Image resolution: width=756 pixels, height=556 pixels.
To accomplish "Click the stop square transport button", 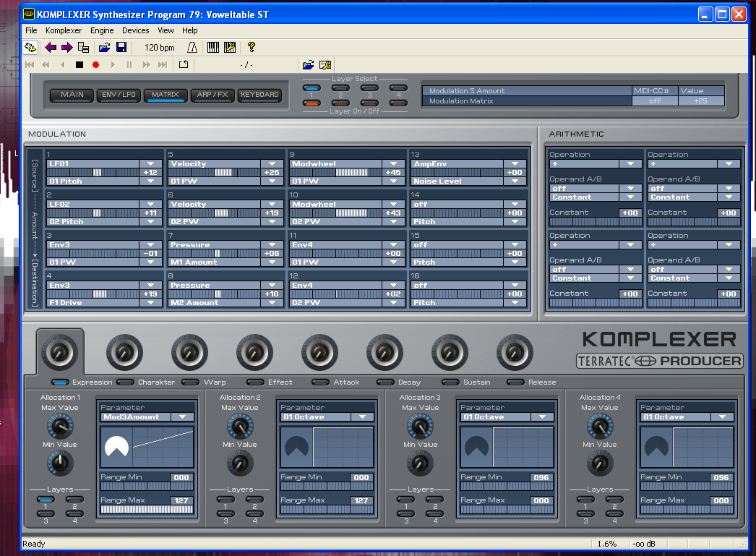I will click(80, 64).
